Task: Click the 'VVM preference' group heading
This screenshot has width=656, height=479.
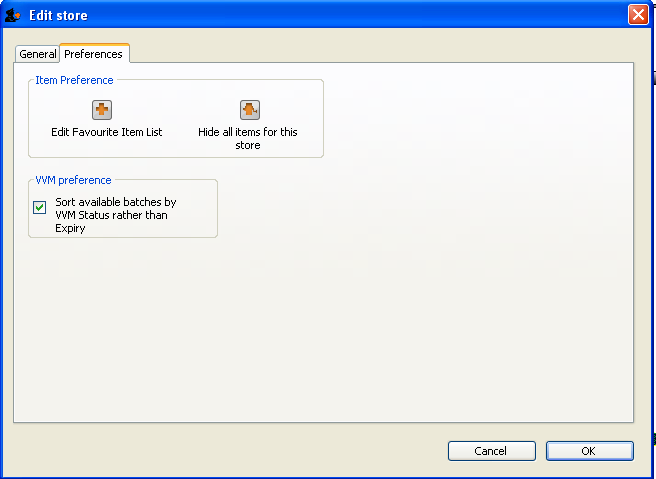Action: [73, 180]
